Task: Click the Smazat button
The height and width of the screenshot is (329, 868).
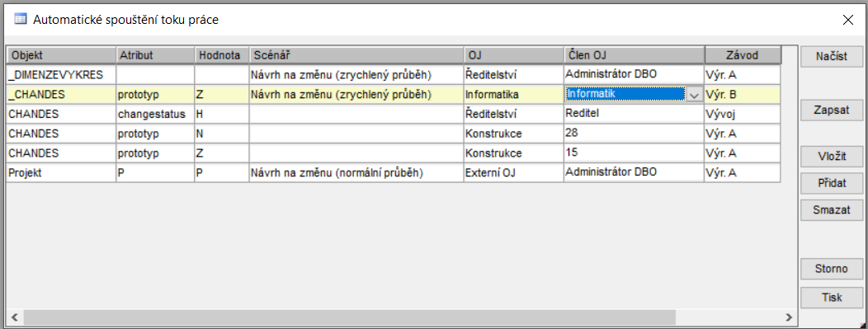Action: (x=832, y=210)
